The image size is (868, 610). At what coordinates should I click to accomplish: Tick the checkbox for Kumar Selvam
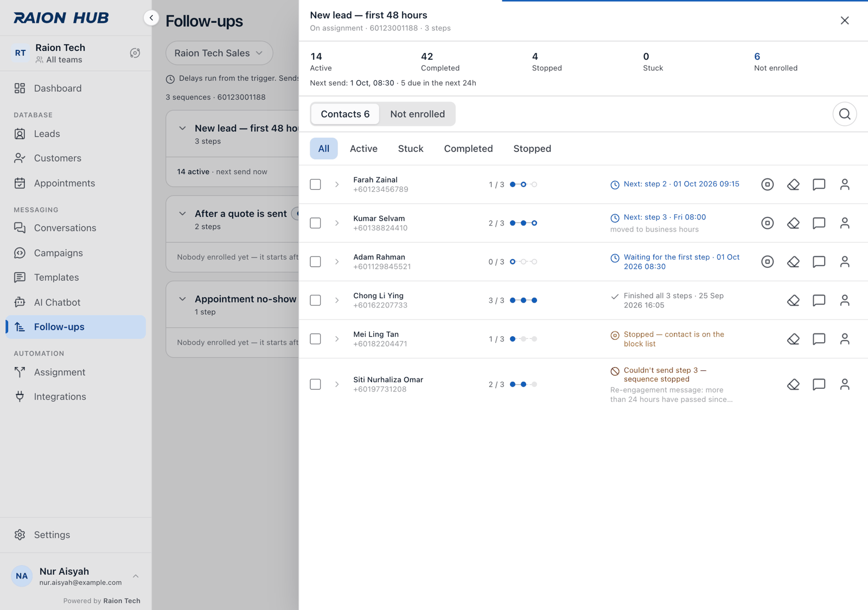[315, 223]
